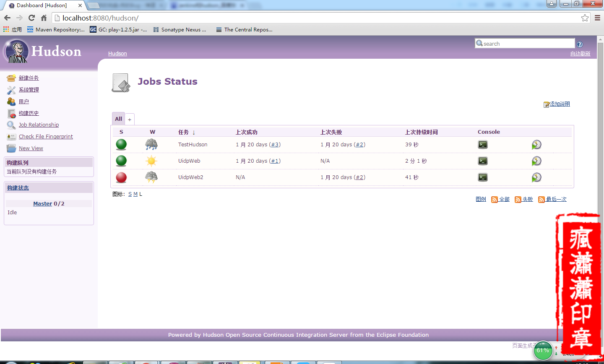Open 图例 legend link

click(481, 200)
